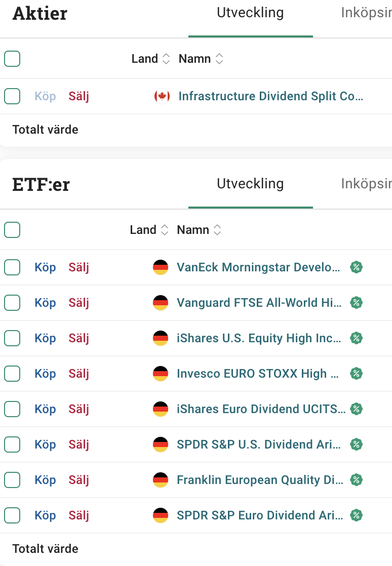Image resolution: width=392 pixels, height=566 pixels.
Task: Click the percent badge next to Vanguard FTSE All-World
Action: pos(357,303)
